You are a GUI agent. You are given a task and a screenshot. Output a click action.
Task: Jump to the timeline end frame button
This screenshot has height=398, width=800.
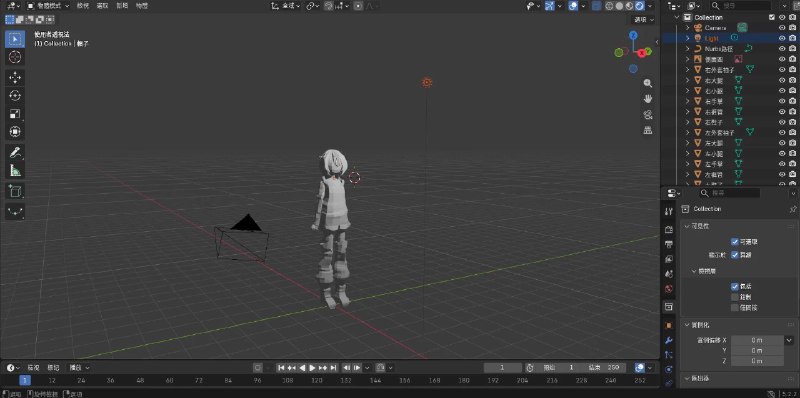tap(333, 367)
